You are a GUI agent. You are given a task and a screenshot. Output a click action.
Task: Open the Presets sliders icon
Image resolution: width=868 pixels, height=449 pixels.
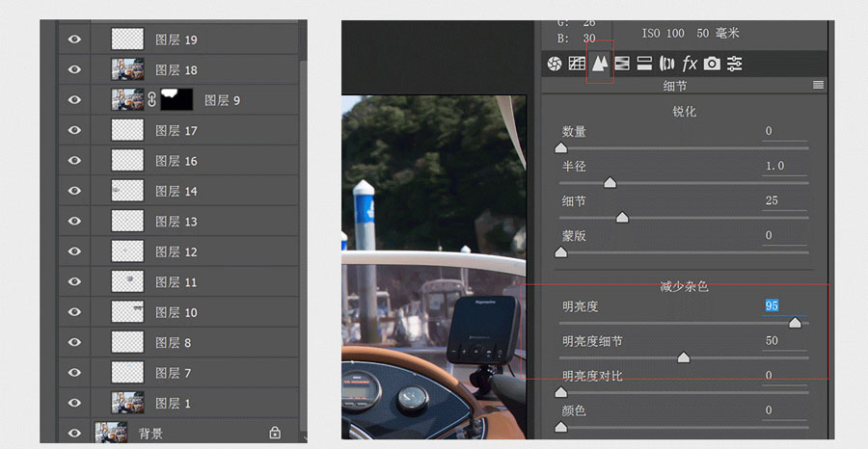coord(735,64)
